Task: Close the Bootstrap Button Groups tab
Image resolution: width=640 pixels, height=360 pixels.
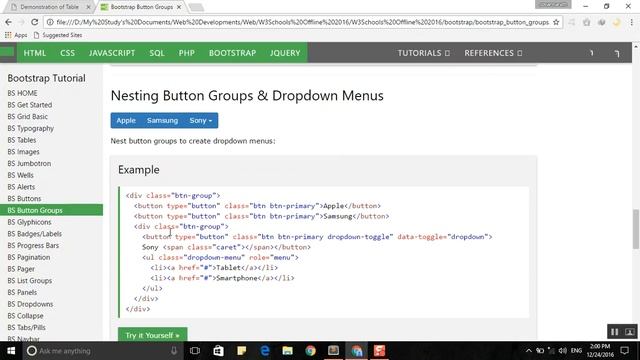Action: click(x=179, y=7)
